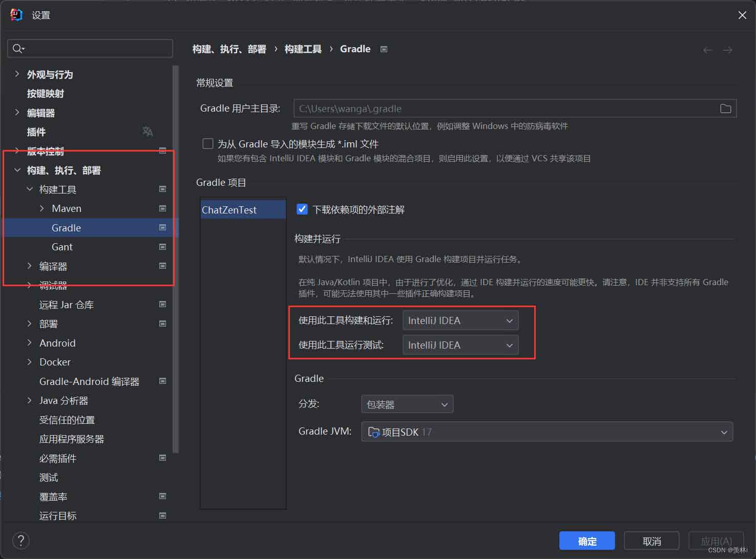The width and height of the screenshot is (756, 559).
Task: Select 插件 in settings tree
Action: tap(36, 132)
